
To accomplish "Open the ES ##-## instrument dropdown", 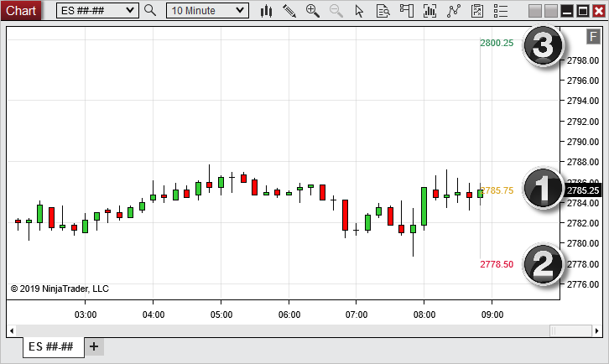I will click(97, 11).
